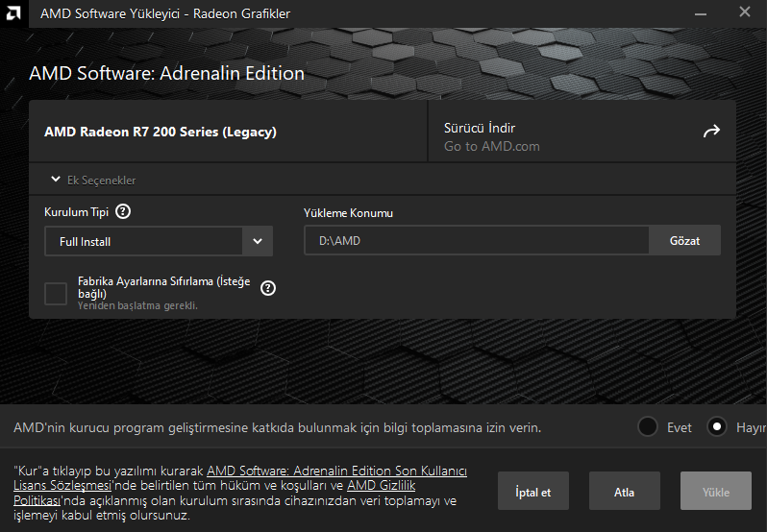
Task: Click the Gözat browse button
Action: click(x=684, y=240)
